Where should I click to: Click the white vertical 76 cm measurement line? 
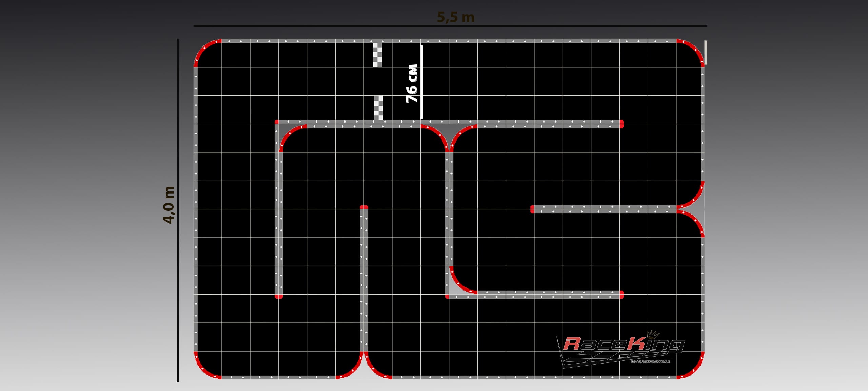[x=422, y=82]
